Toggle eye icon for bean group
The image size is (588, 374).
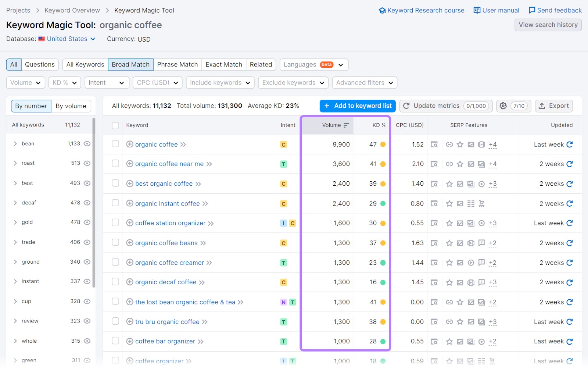87,144
